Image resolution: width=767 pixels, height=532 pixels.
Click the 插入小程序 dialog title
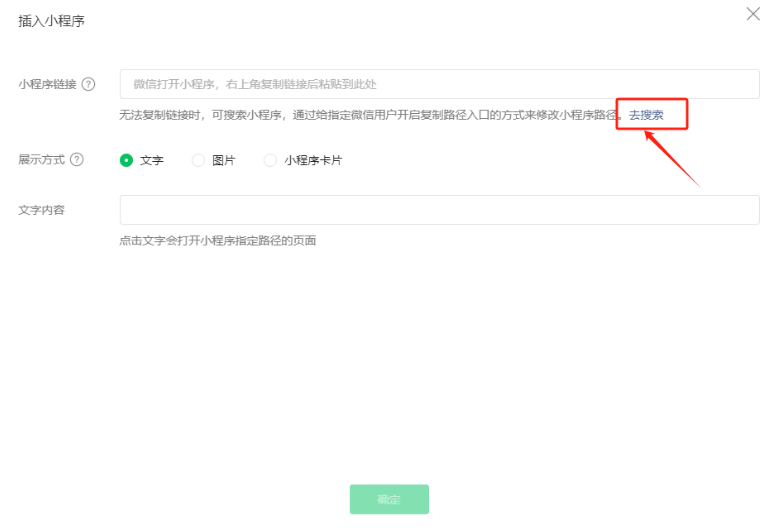coord(51,21)
